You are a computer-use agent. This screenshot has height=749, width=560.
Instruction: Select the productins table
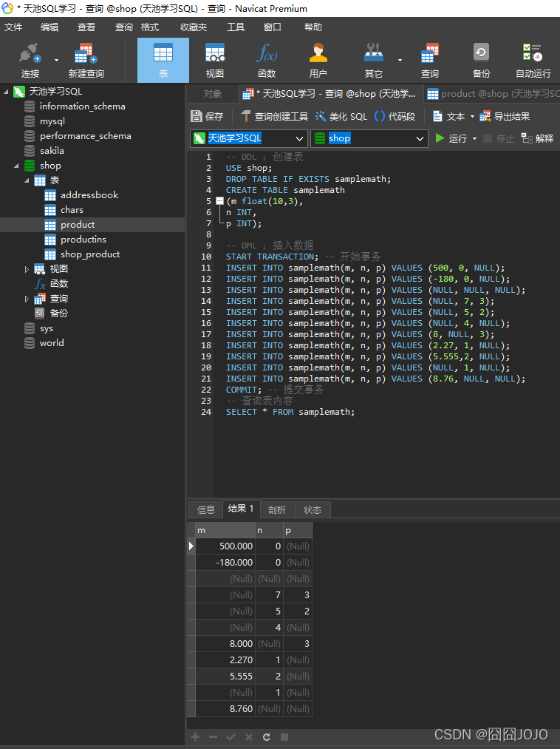tap(83, 240)
